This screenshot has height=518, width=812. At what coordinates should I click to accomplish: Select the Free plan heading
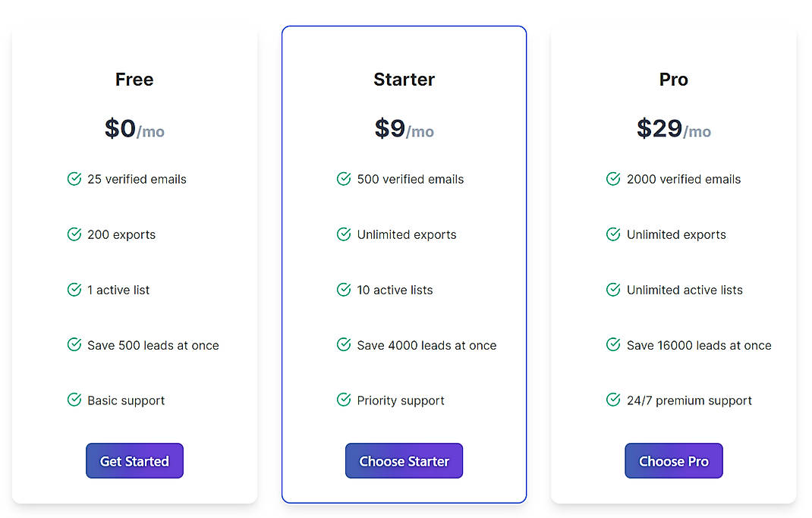[x=134, y=79]
